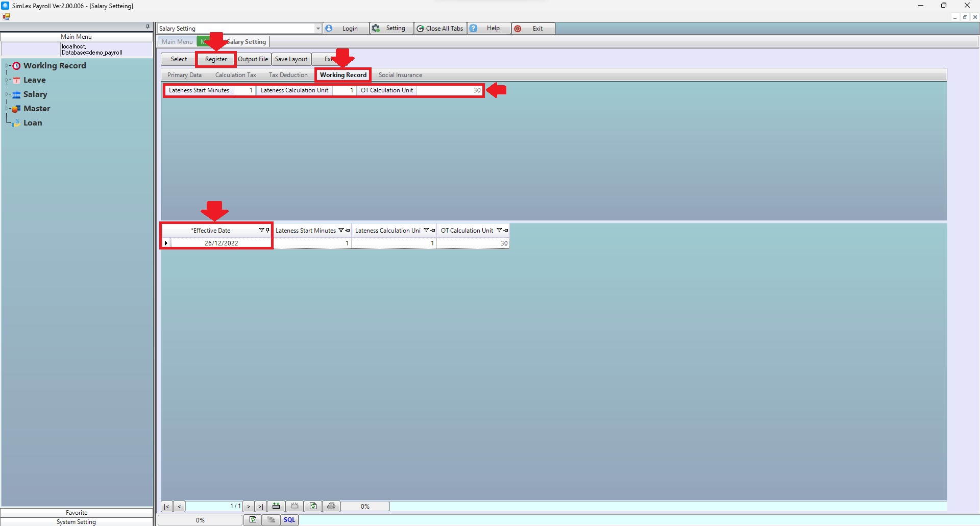Toggle pin on Effective Date column
This screenshot has height=526, width=980.
pos(267,231)
